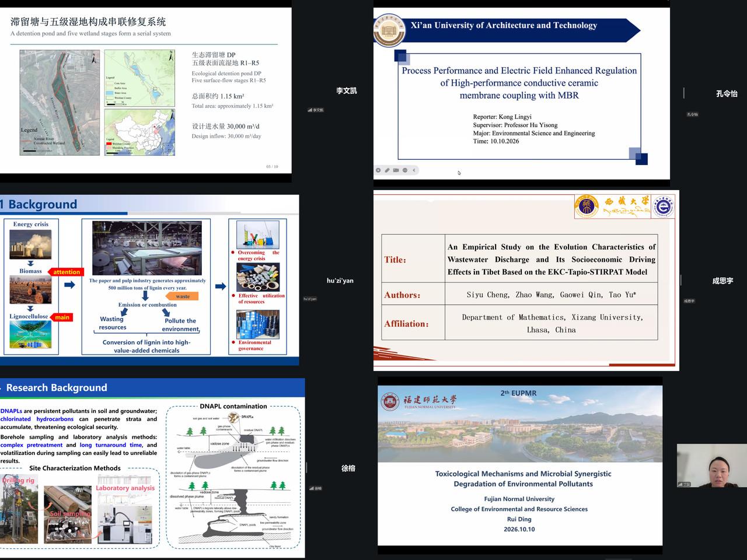Open the live webcam video tile
Viewport: 747px width, 560px height.
point(712,466)
